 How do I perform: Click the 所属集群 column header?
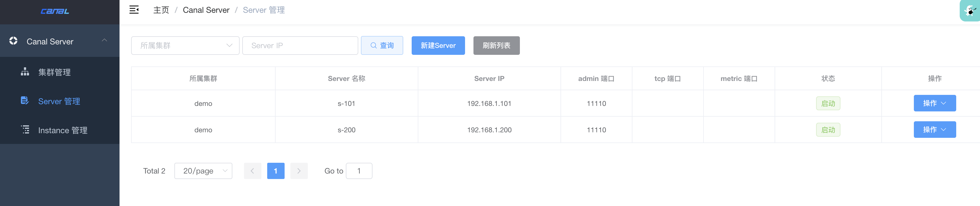coord(203,78)
